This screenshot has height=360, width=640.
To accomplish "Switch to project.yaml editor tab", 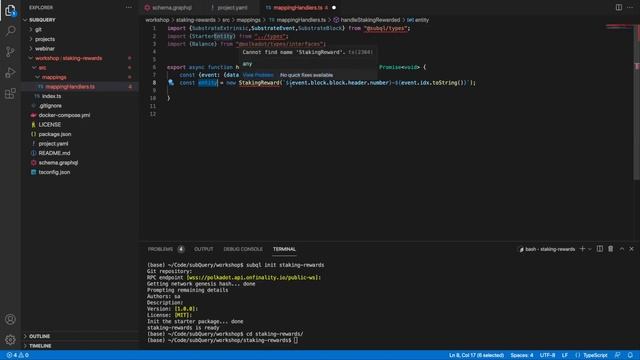I will click(x=232, y=7).
